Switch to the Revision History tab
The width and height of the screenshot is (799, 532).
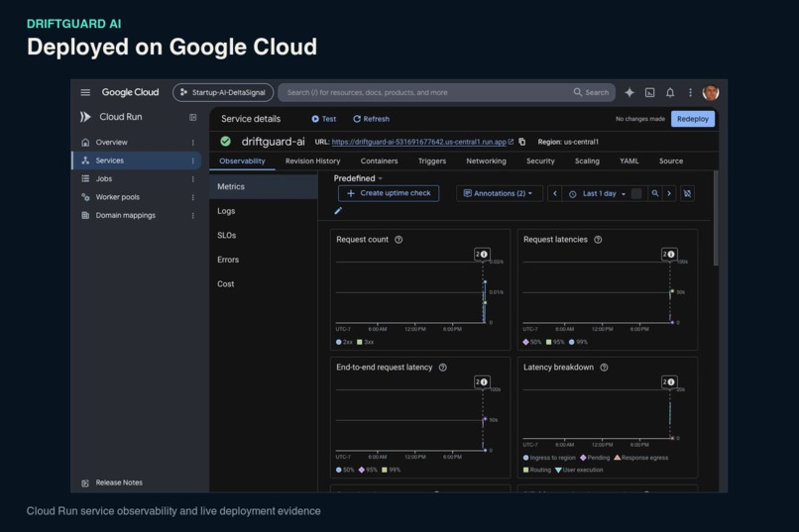[x=312, y=160]
